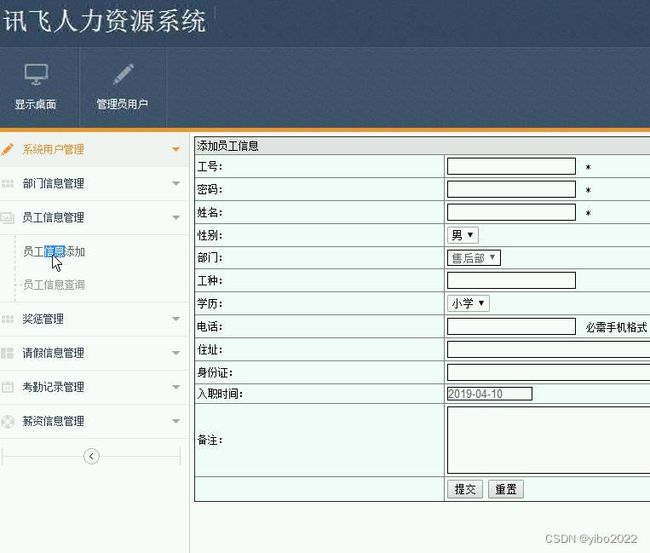Focus the 工种 input field
650x553 pixels.
click(511, 281)
